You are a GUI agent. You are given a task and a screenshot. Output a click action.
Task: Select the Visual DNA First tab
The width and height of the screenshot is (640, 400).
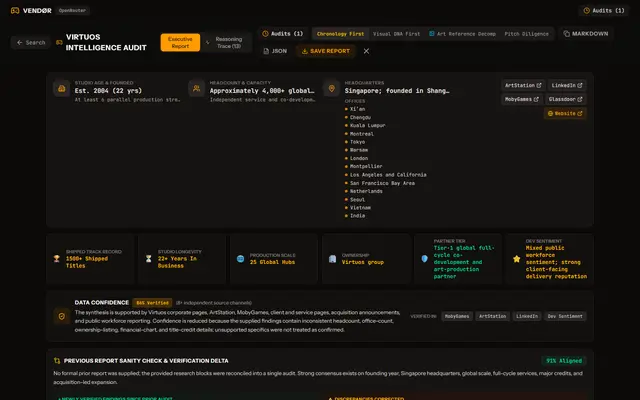[396, 34]
